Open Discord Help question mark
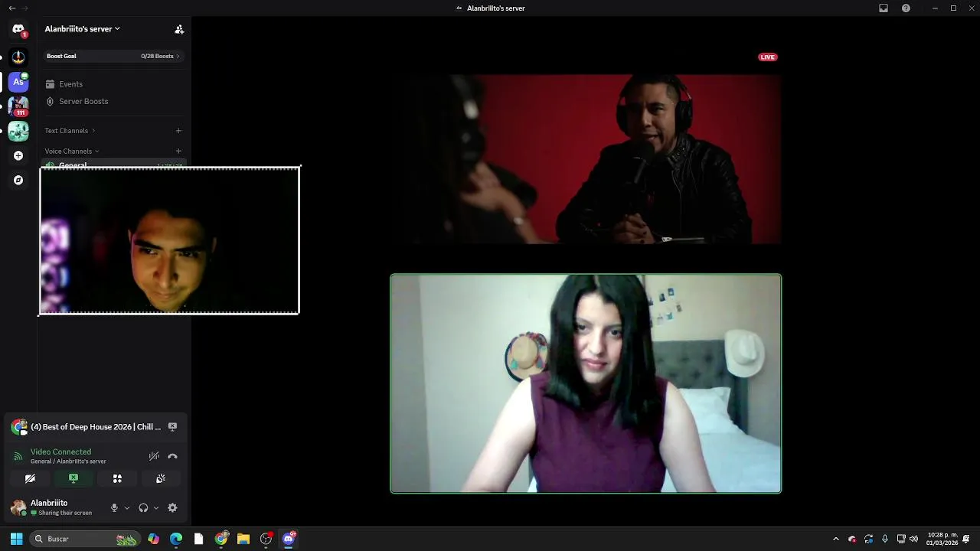The width and height of the screenshot is (980, 551). click(906, 8)
